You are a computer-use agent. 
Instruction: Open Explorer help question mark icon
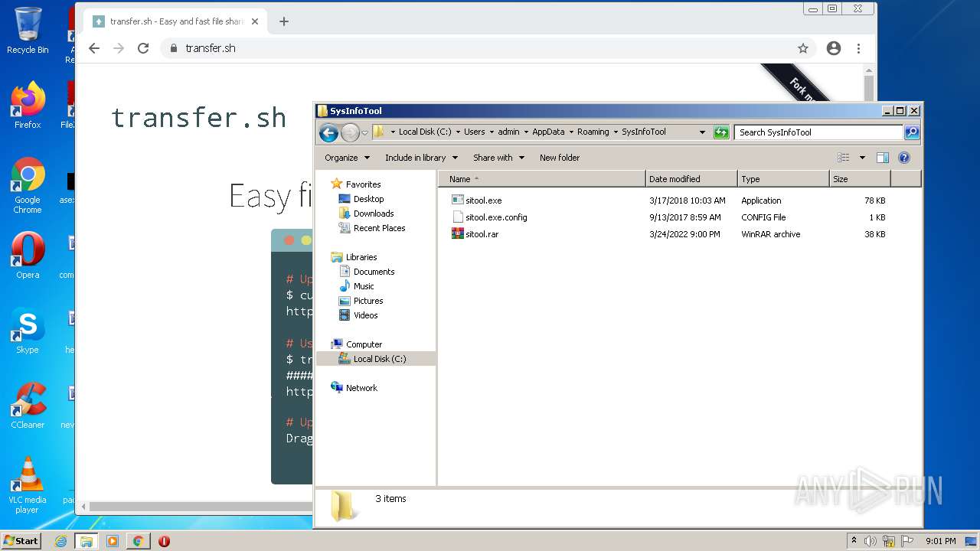click(903, 158)
